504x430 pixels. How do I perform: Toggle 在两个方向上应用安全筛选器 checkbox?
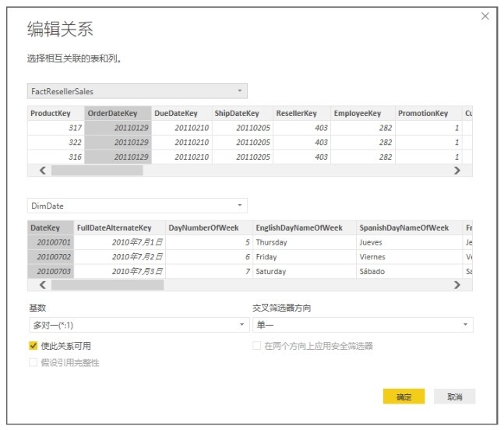click(257, 346)
